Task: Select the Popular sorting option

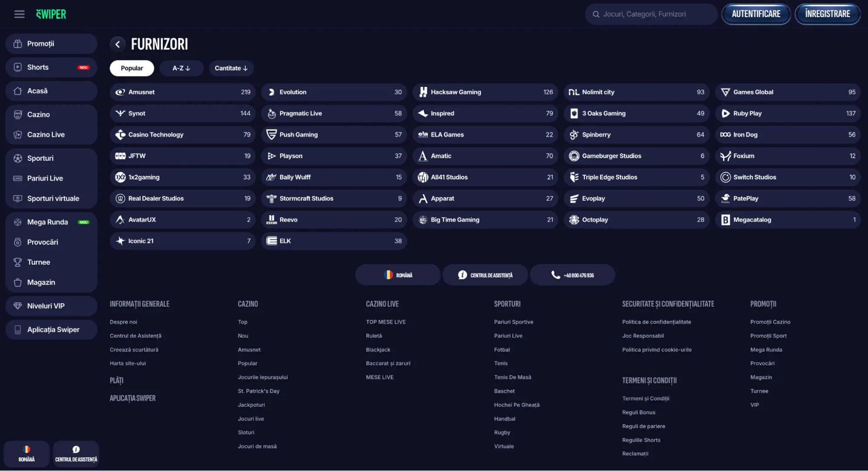Action: [132, 68]
